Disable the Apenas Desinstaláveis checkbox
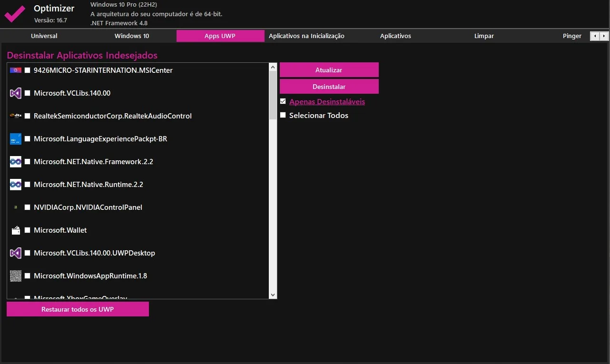610x364 pixels. pos(283,101)
